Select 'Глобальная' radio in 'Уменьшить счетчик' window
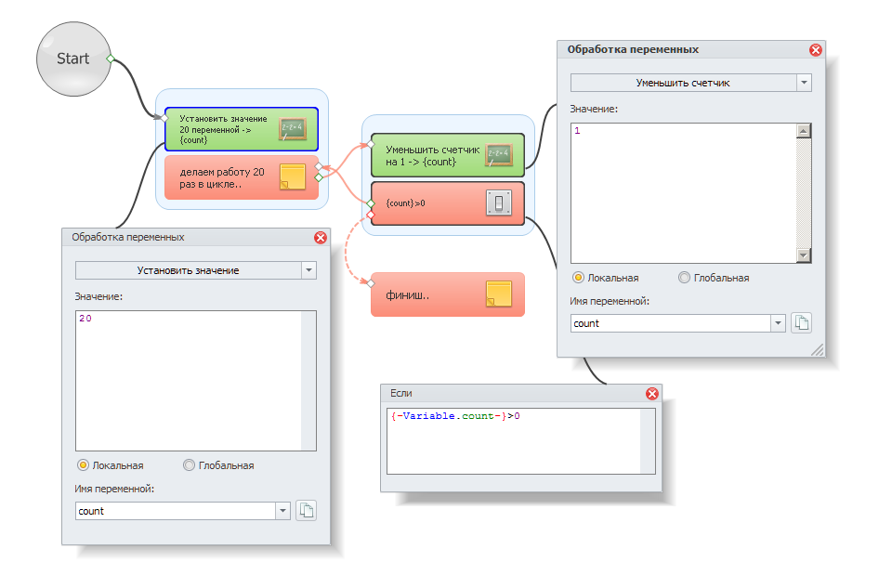The height and width of the screenshot is (588, 892). pyautogui.click(x=684, y=278)
